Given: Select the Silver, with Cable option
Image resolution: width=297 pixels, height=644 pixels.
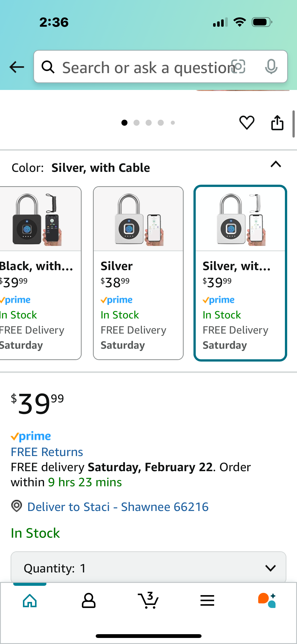Looking at the screenshot, I should click(x=240, y=273).
